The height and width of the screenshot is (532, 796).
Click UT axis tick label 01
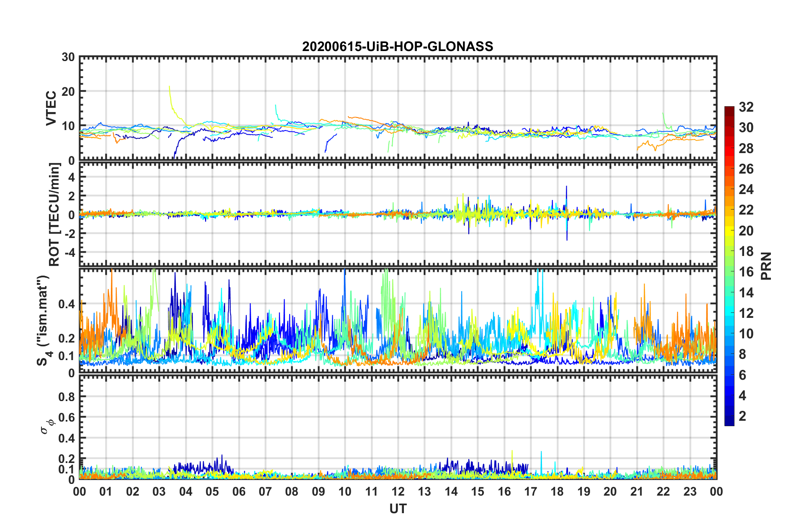click(106, 491)
